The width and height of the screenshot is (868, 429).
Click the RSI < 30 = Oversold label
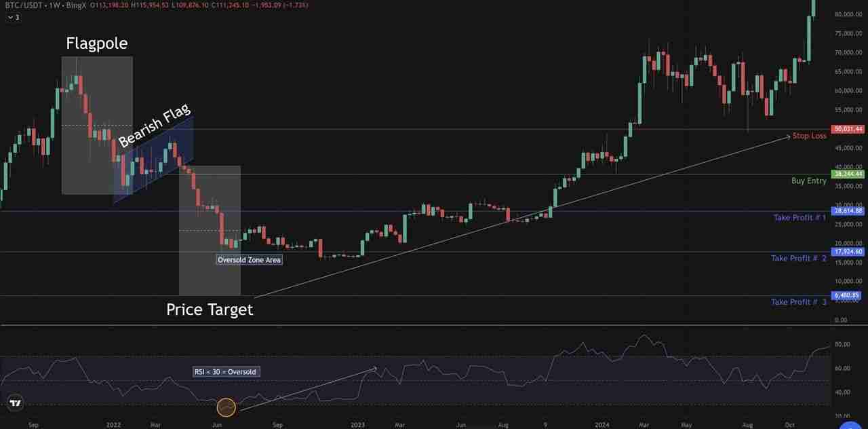[226, 372]
